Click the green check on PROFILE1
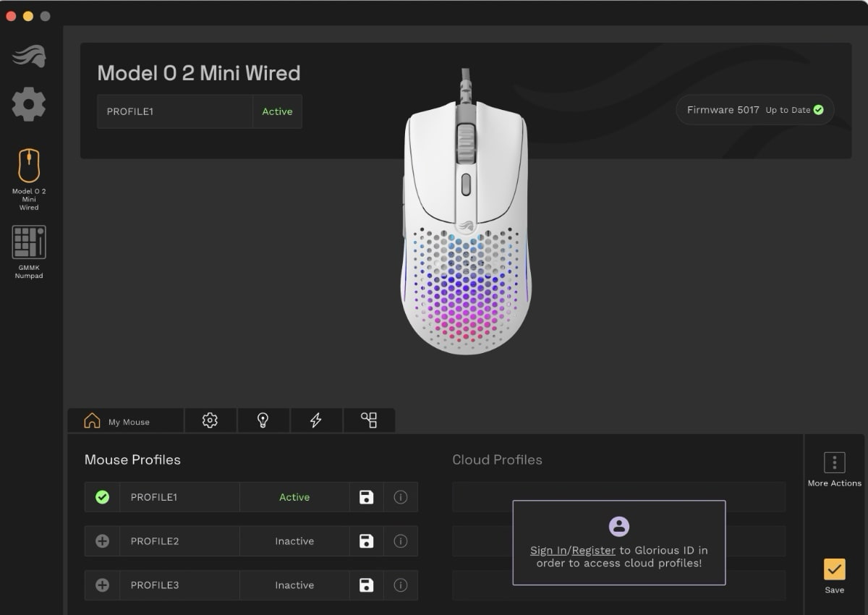Screen dimensions: 868x615 [x=102, y=497]
